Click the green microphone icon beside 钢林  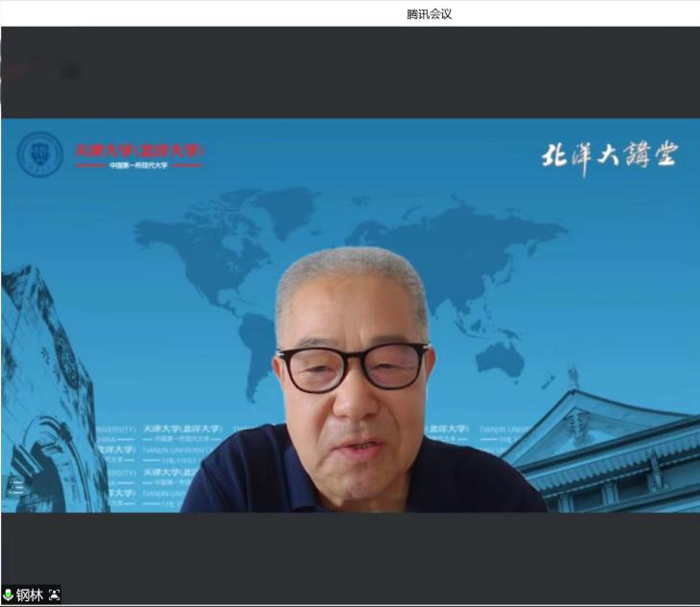9,595
